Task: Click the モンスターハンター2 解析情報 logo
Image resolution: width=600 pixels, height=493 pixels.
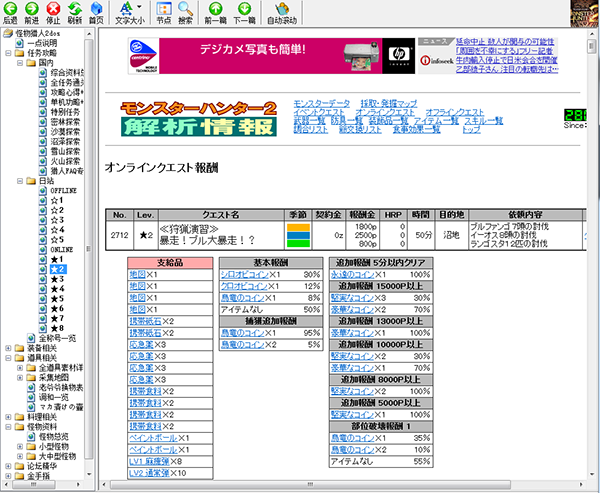Action: (199, 119)
